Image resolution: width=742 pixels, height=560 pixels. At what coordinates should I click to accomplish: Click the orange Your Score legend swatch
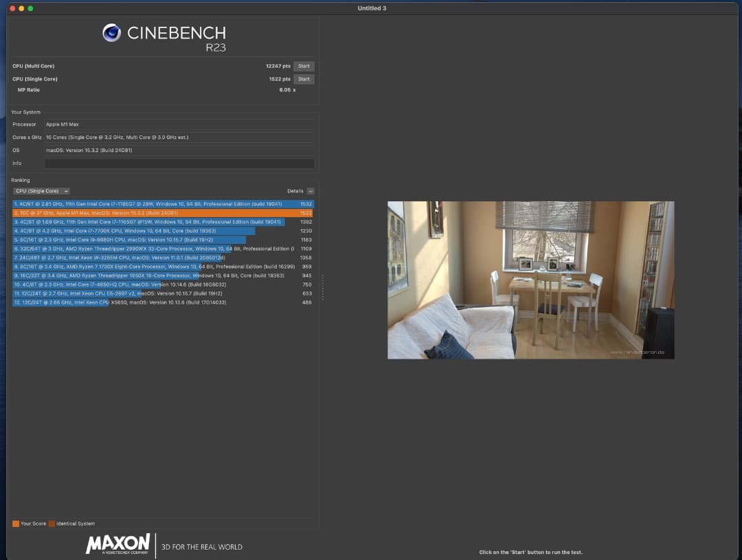[16, 524]
